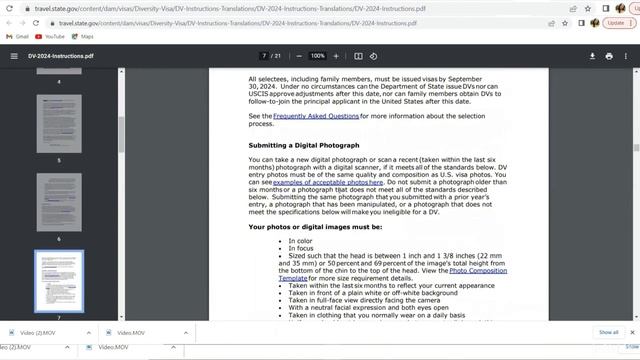The height and width of the screenshot is (360, 640).
Task: Click the thumbnail sidebar scrollbar handle
Action: click(x=121, y=134)
